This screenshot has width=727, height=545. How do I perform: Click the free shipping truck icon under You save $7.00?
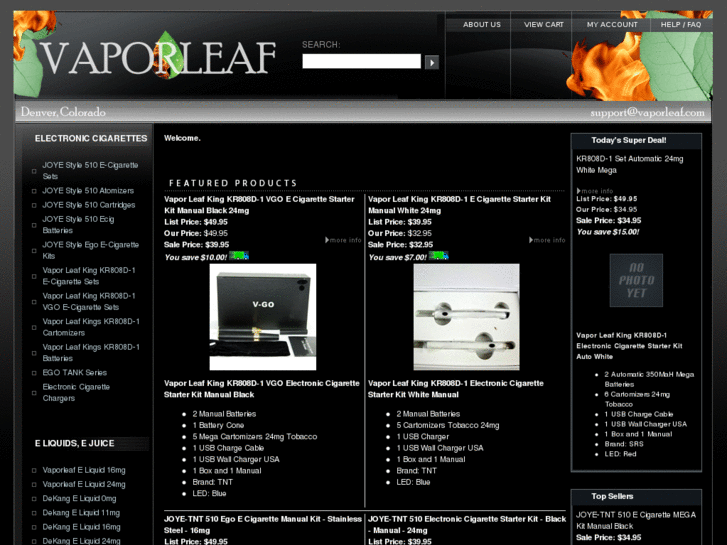439,256
